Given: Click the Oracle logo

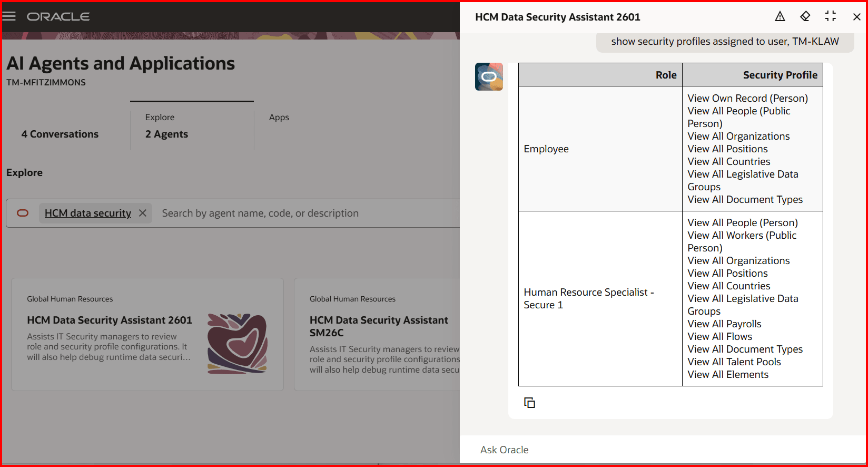Looking at the screenshot, I should (58, 17).
